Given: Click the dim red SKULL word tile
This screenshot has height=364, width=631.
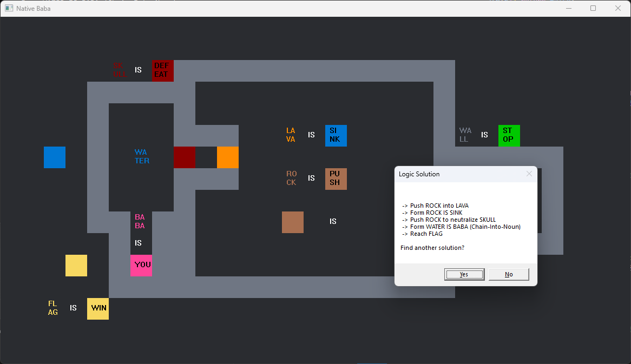Looking at the screenshot, I should click(120, 70).
